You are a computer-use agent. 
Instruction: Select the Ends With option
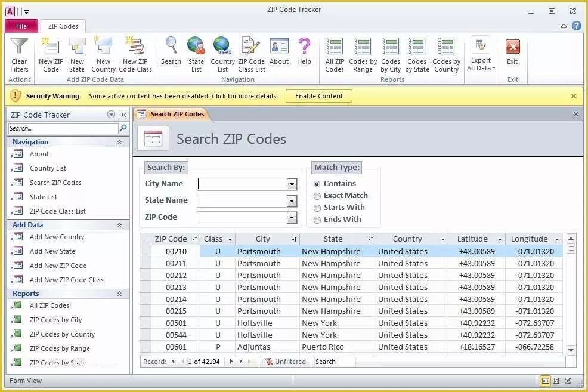(317, 220)
